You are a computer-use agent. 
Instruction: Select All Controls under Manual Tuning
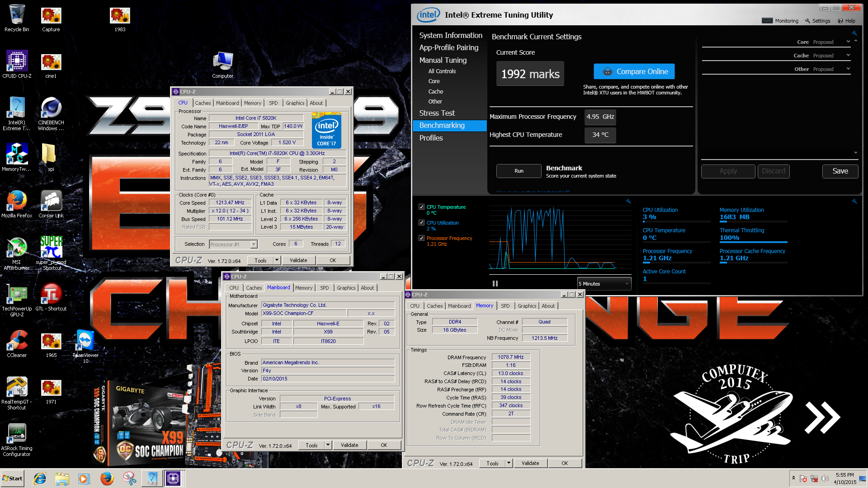[x=442, y=71]
